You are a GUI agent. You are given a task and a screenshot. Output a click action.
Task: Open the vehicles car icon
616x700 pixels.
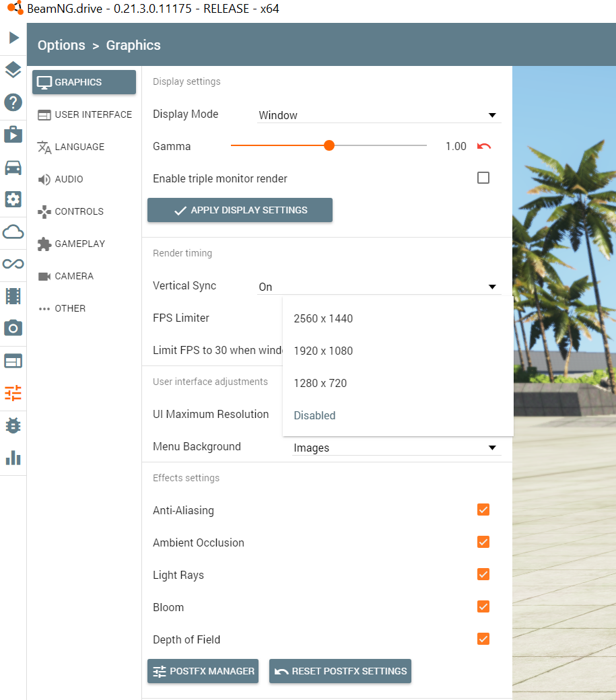coord(13,168)
